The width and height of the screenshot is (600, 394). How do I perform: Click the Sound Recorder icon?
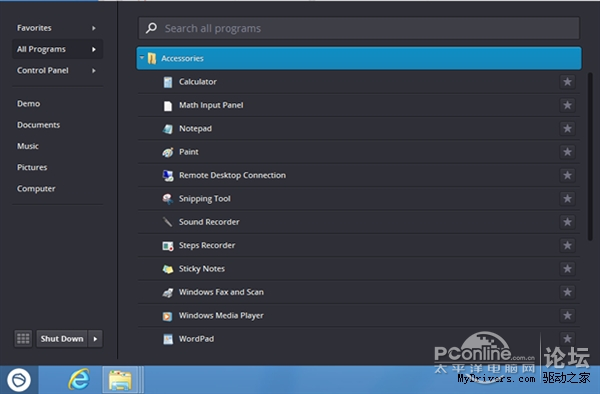pyautogui.click(x=168, y=222)
